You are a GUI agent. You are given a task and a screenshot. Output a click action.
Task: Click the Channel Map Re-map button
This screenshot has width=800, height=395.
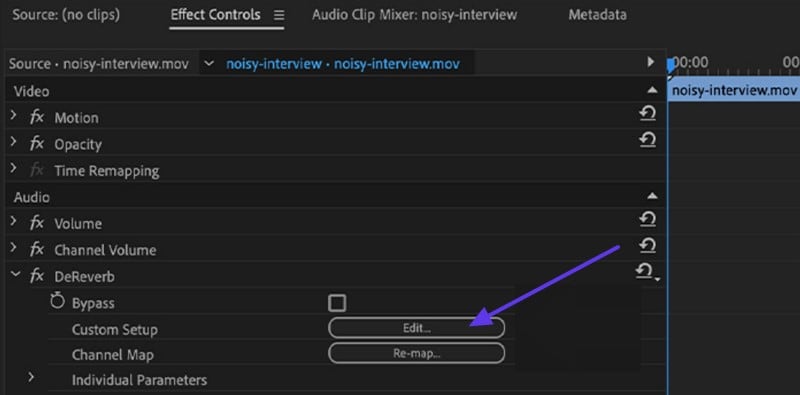tap(416, 353)
